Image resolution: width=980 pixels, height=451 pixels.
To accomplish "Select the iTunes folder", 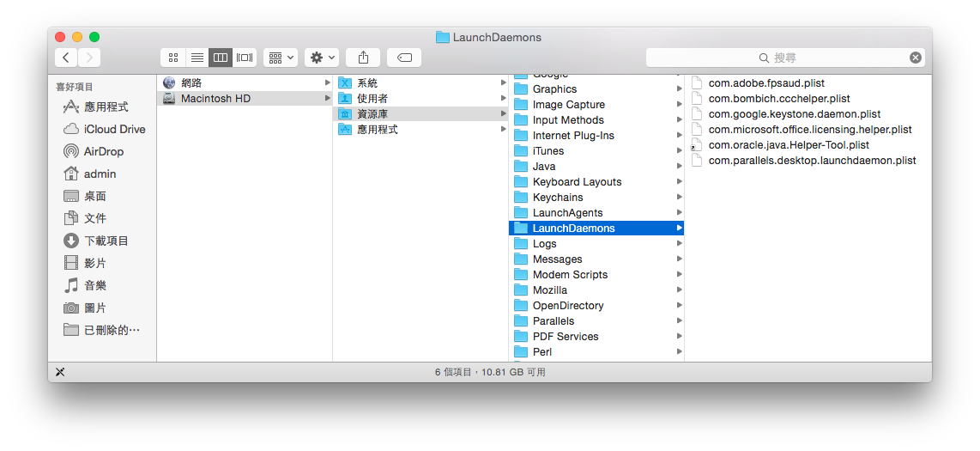I will pyautogui.click(x=596, y=150).
